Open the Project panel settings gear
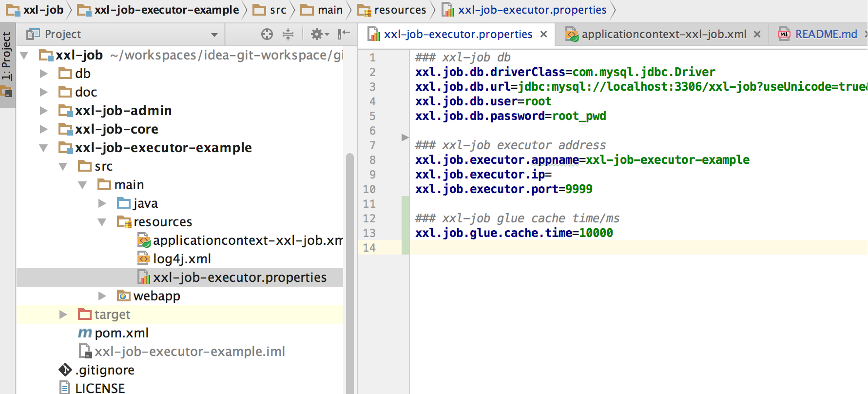Viewport: 868px width, 394px height. coord(320,34)
